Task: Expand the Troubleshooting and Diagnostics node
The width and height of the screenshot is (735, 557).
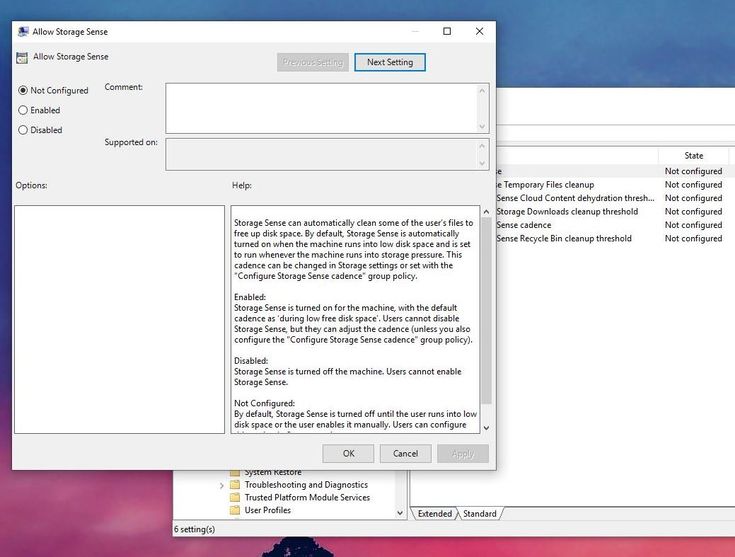Action: click(x=221, y=486)
